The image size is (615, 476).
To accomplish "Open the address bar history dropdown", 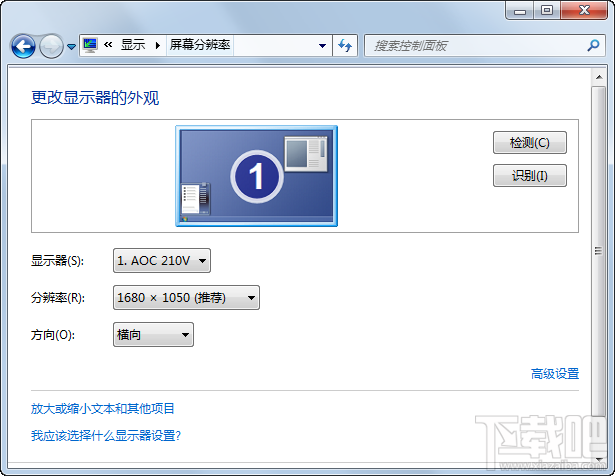I will pyautogui.click(x=322, y=46).
